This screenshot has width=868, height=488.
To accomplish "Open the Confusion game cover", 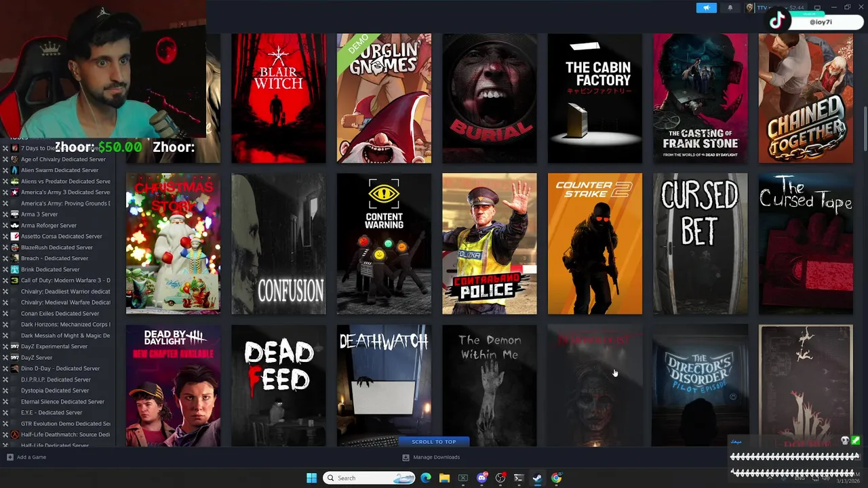I will pyautogui.click(x=279, y=244).
